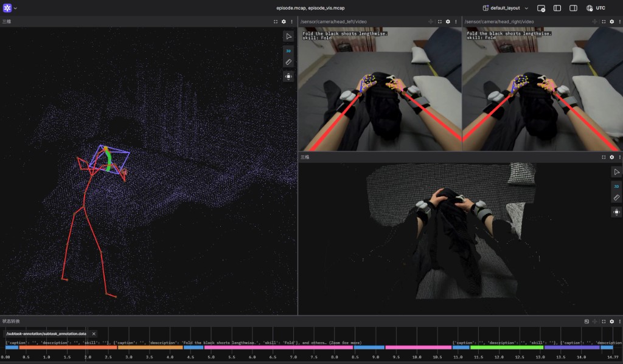Image resolution: width=623 pixels, height=364 pixels.
Task: Select the measure tool in lower-right 3D panel
Action: click(x=616, y=198)
